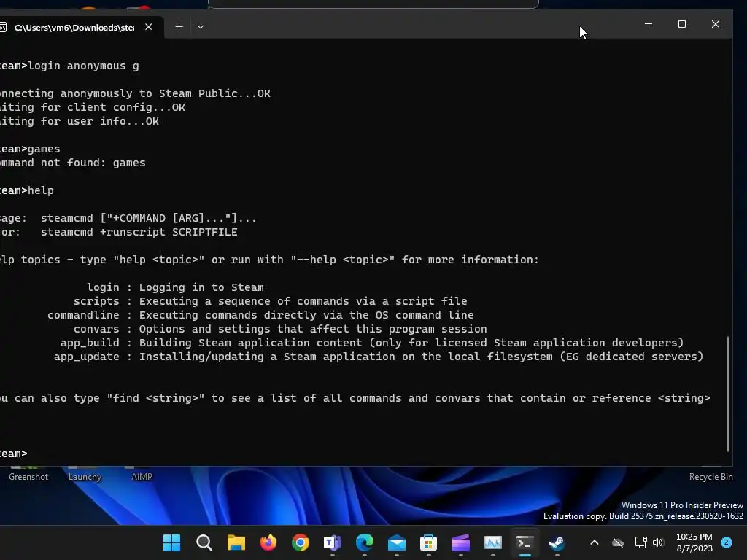
Task: Open volume control tray icon
Action: coord(658,542)
